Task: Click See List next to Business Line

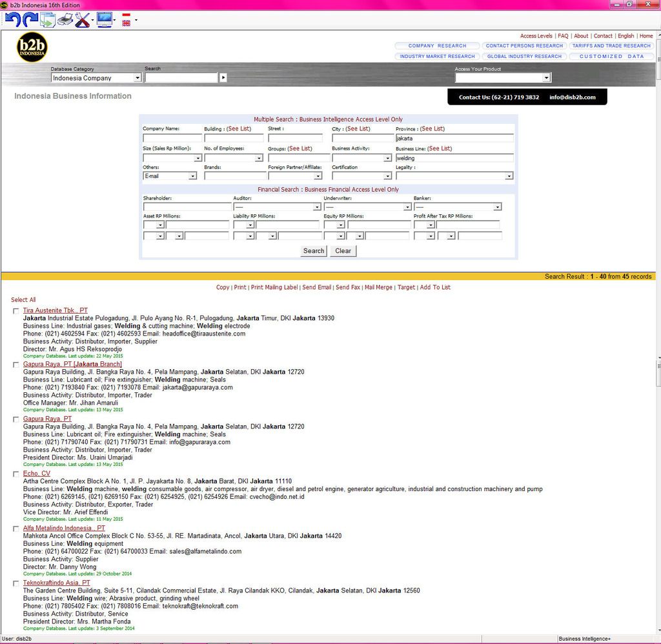Action: 439,148
